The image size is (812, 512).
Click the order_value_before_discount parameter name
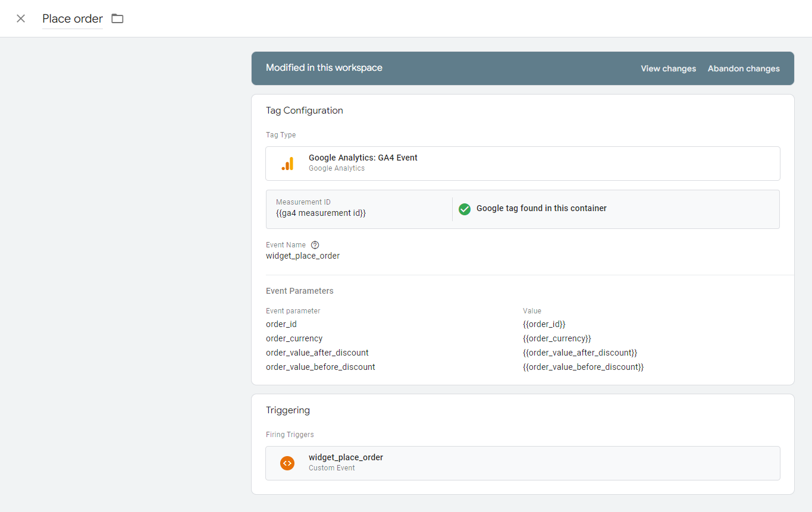point(321,367)
